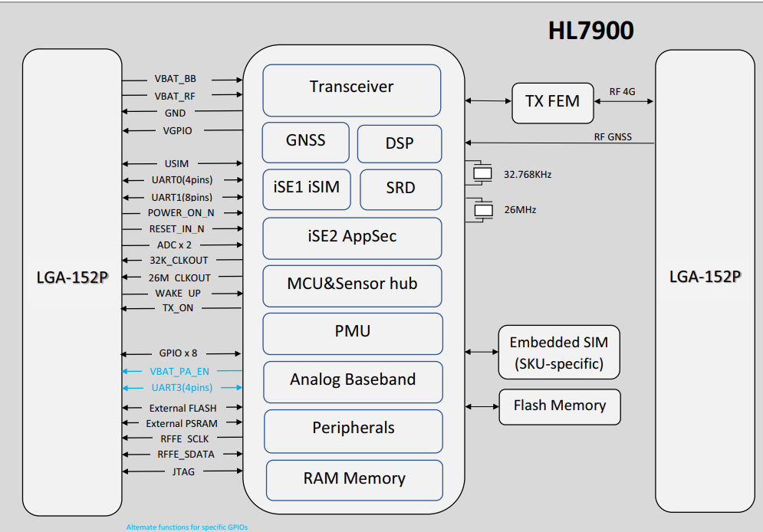Click the VBAT_RF signal label
The image size is (763, 532).
pyautogui.click(x=175, y=97)
